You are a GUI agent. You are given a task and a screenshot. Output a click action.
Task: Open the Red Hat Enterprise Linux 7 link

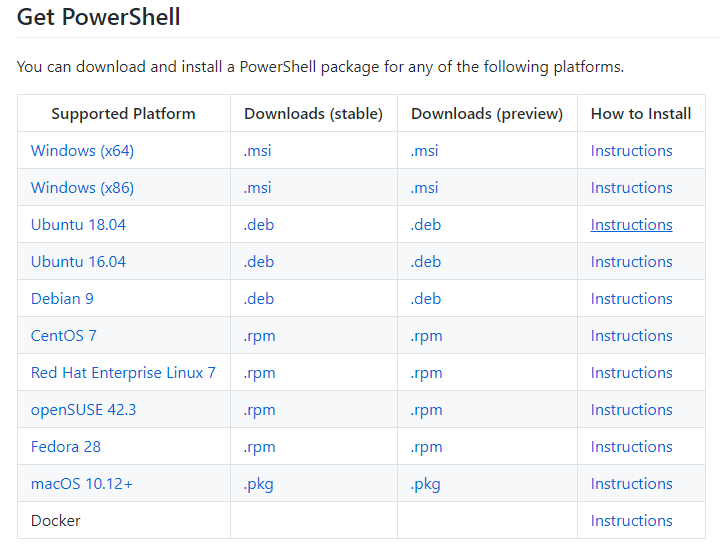coord(123,372)
